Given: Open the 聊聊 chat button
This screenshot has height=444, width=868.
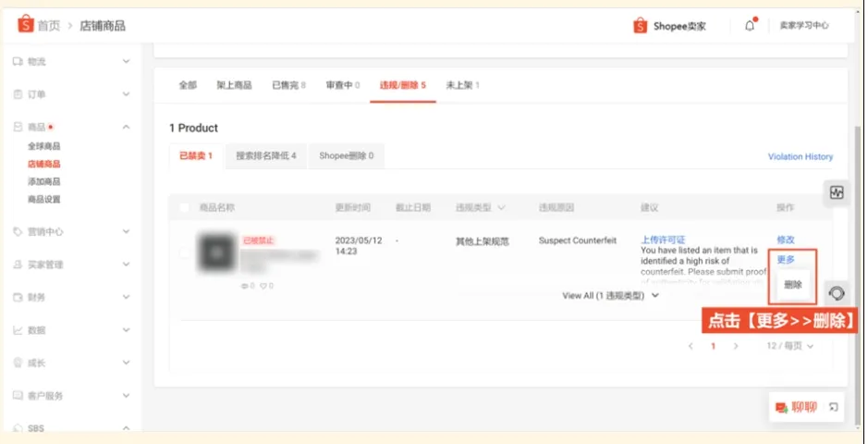Looking at the screenshot, I should pos(797,407).
